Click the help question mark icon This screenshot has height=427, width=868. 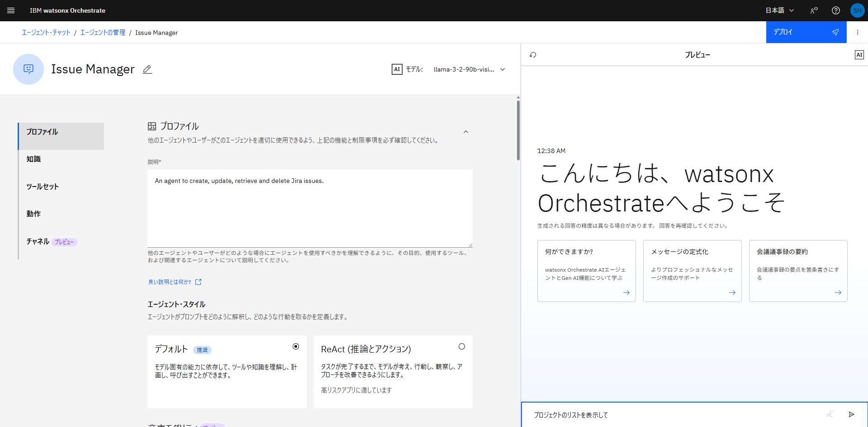click(835, 10)
